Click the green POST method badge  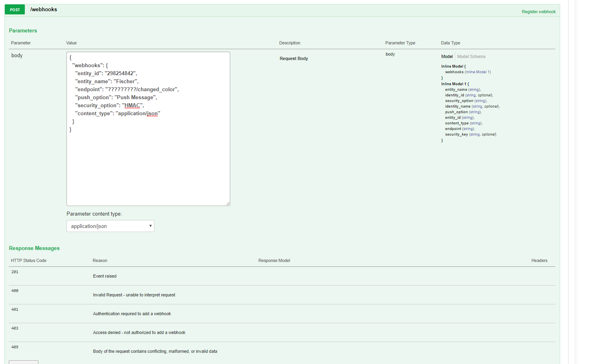coord(15,10)
